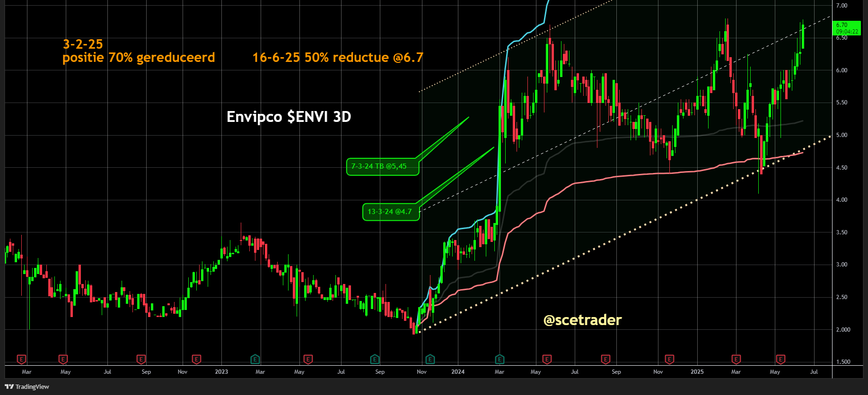Select the 'positie 70% gereduceerd' note
The image size is (868, 395).
pos(139,58)
